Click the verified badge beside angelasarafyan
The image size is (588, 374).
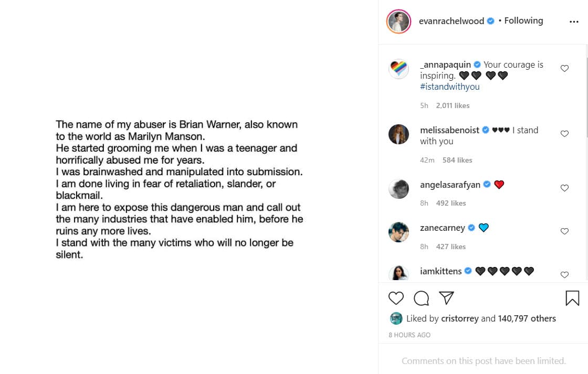[487, 184]
